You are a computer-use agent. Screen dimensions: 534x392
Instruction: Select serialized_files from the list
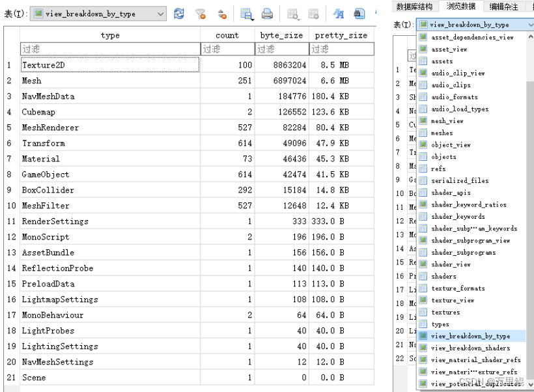[472, 180]
